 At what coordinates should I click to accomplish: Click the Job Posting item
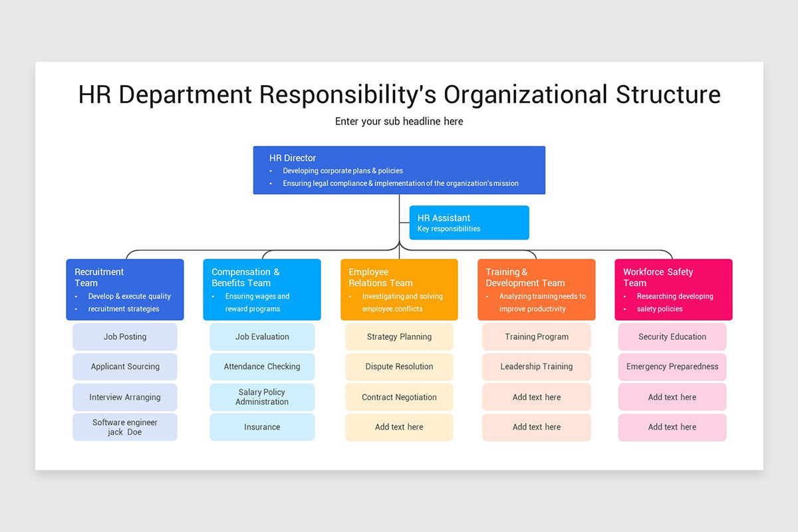point(124,336)
